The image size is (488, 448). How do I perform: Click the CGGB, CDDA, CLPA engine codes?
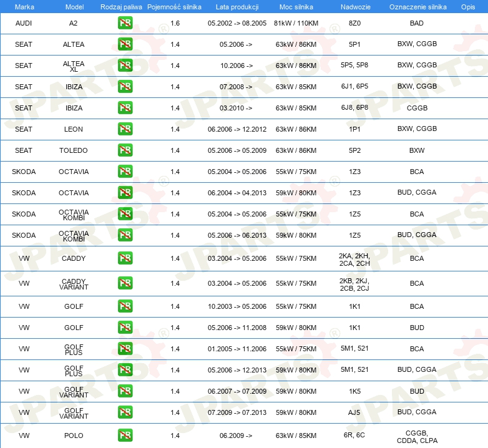pos(417,437)
